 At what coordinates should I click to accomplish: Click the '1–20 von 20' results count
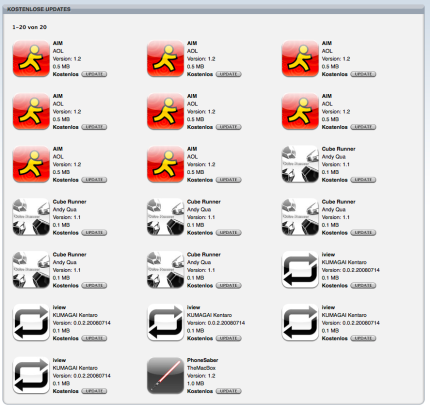pos(30,27)
